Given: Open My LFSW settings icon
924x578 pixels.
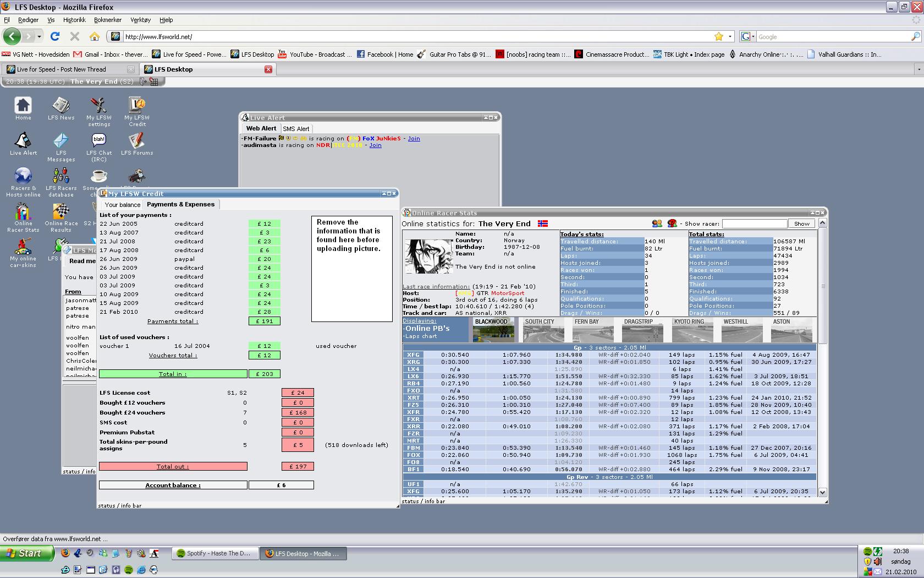Looking at the screenshot, I should click(x=98, y=112).
